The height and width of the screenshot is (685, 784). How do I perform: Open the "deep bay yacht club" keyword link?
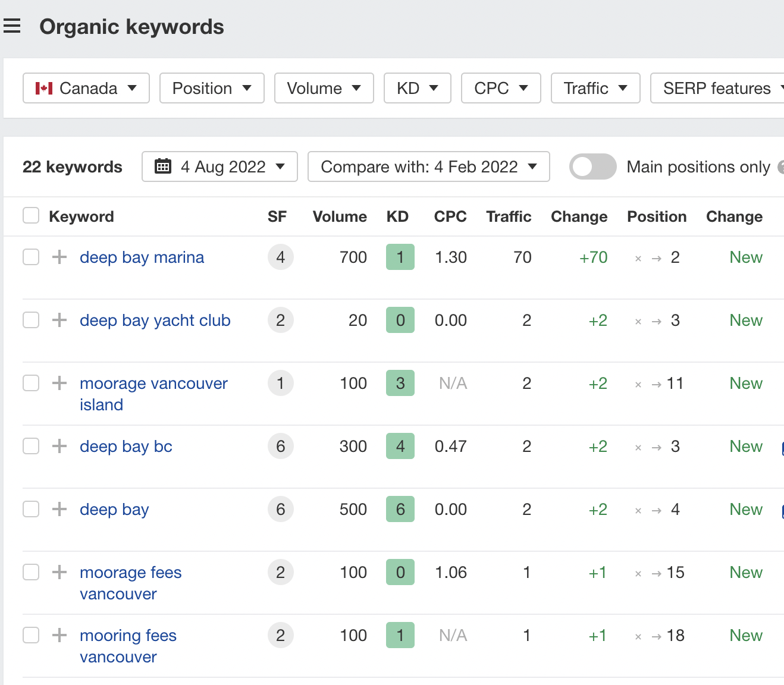155,320
